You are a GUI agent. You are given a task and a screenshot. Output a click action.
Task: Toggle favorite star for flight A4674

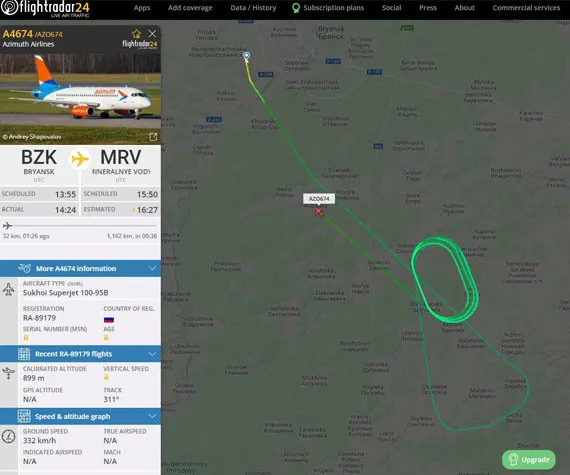click(x=137, y=34)
